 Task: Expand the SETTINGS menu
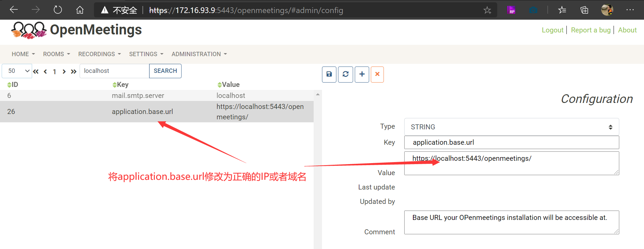pyautogui.click(x=146, y=54)
